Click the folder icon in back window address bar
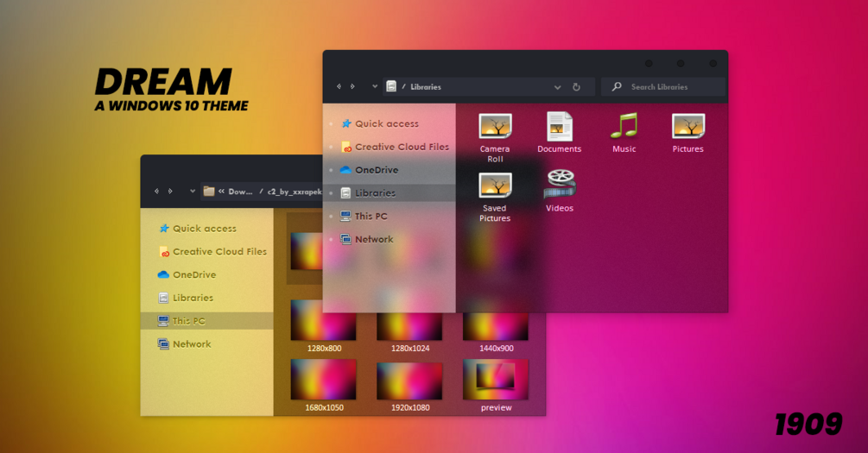This screenshot has height=453, width=868. pyautogui.click(x=209, y=191)
